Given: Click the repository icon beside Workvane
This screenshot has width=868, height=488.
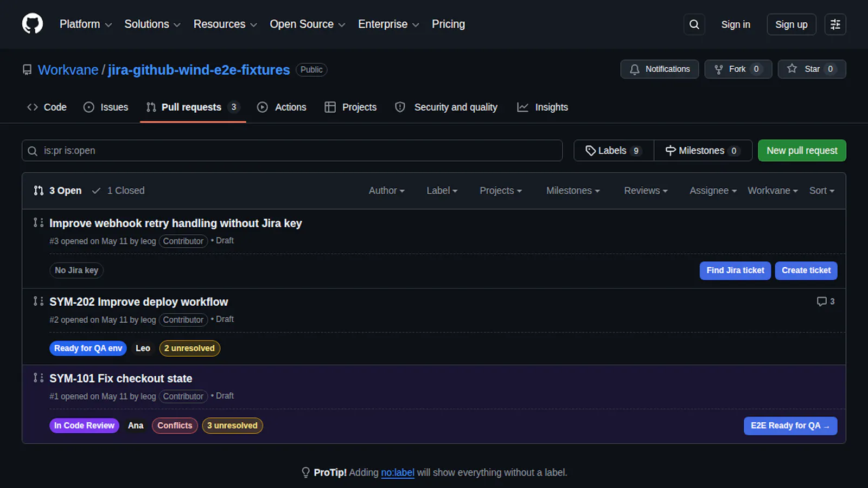Looking at the screenshot, I should pos(27,70).
